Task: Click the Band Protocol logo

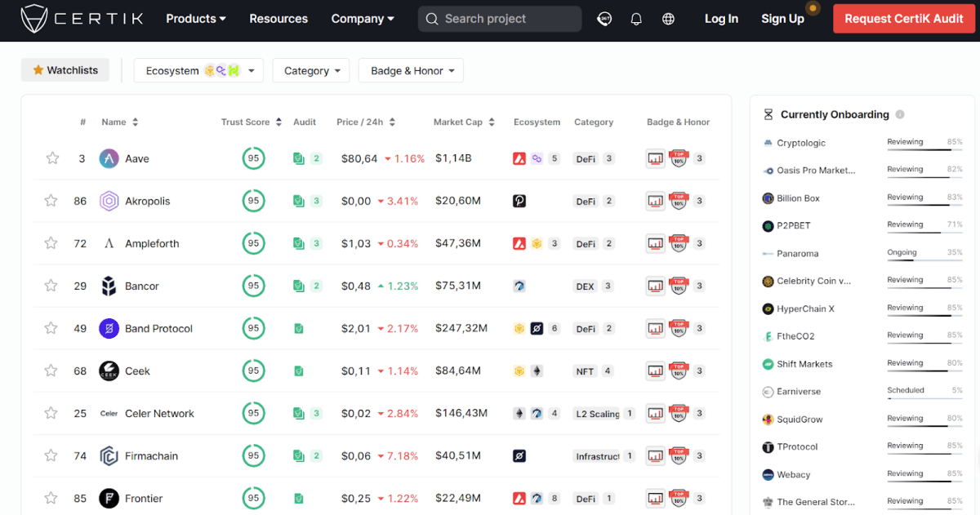Action: coord(109,328)
